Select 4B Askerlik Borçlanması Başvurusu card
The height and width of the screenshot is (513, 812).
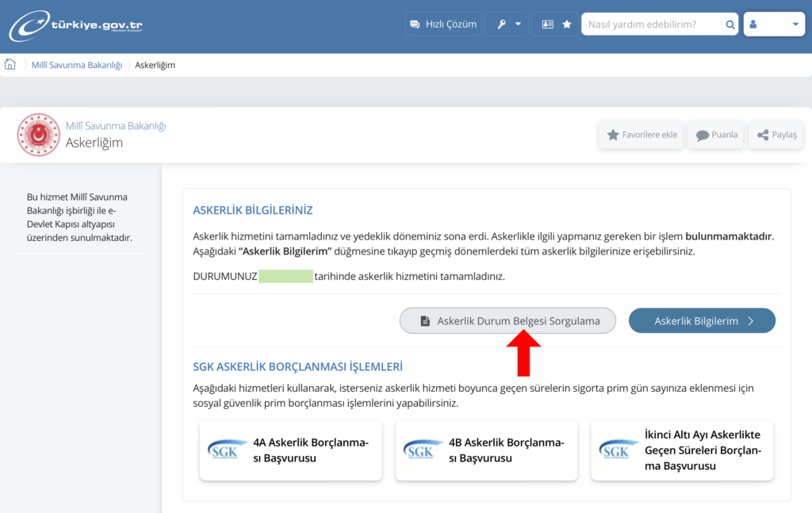486,450
